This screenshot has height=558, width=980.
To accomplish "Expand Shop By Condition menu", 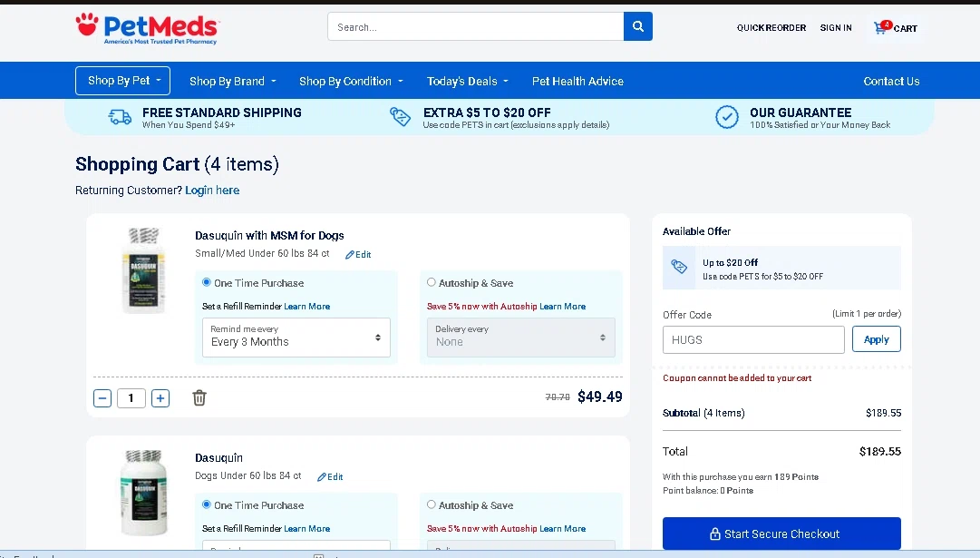I will [x=351, y=82].
